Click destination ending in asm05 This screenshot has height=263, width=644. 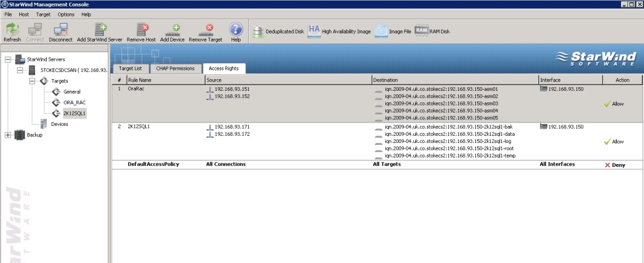441,118
